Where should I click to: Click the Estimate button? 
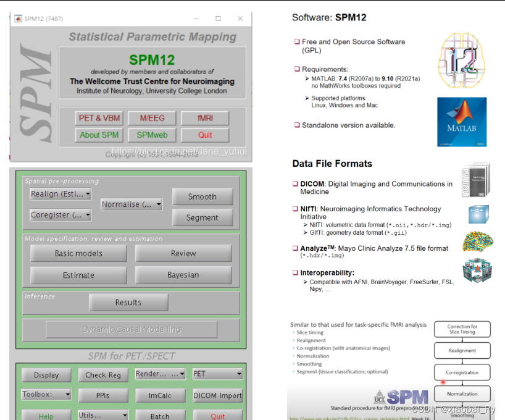tap(78, 275)
